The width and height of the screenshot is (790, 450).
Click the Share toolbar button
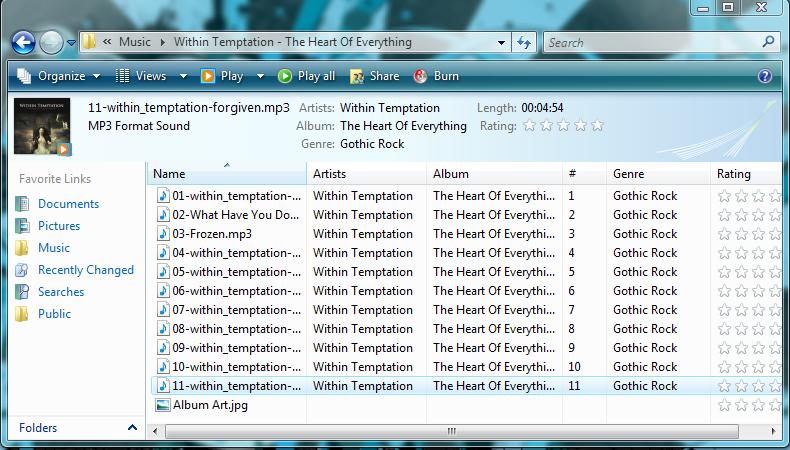tap(374, 76)
